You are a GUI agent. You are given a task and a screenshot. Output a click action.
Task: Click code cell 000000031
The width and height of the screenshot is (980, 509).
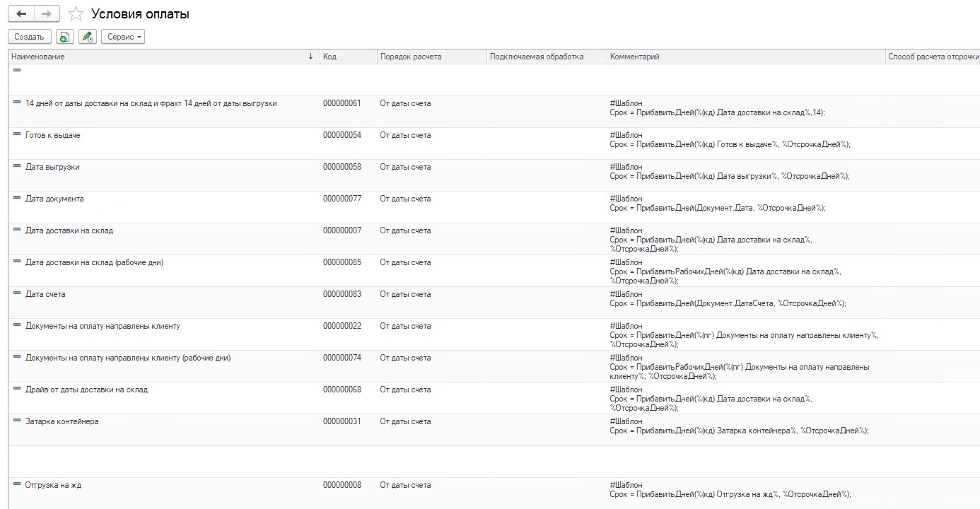click(342, 421)
